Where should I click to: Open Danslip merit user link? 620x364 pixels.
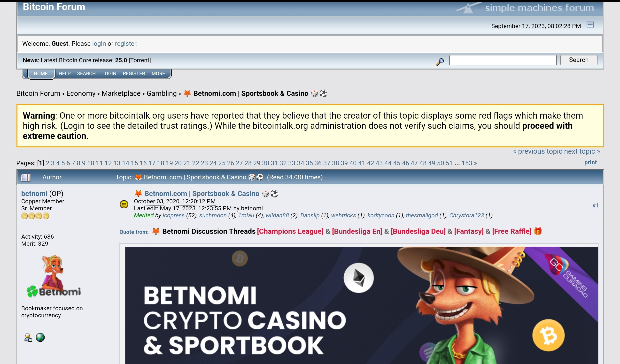[x=310, y=215]
